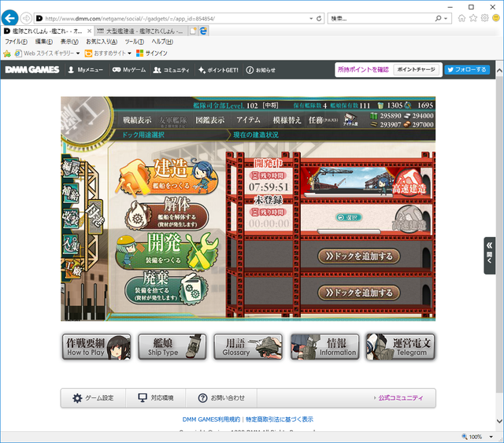Open the 作戦要綱 How to Play banner

point(96,347)
